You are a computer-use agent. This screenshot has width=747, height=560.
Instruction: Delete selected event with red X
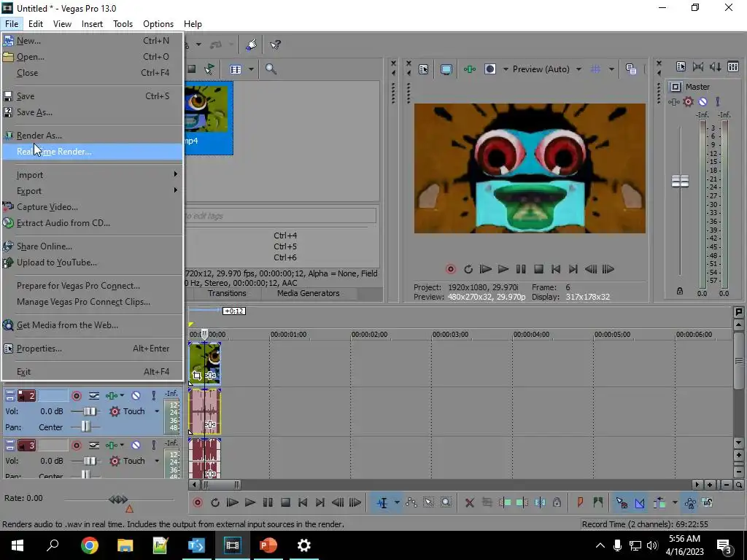[469, 502]
